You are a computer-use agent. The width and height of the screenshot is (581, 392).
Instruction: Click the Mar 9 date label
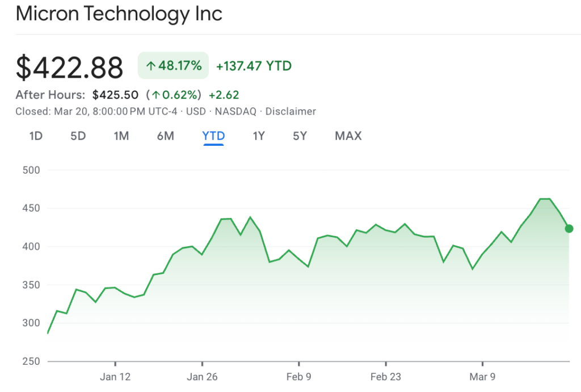click(x=483, y=377)
